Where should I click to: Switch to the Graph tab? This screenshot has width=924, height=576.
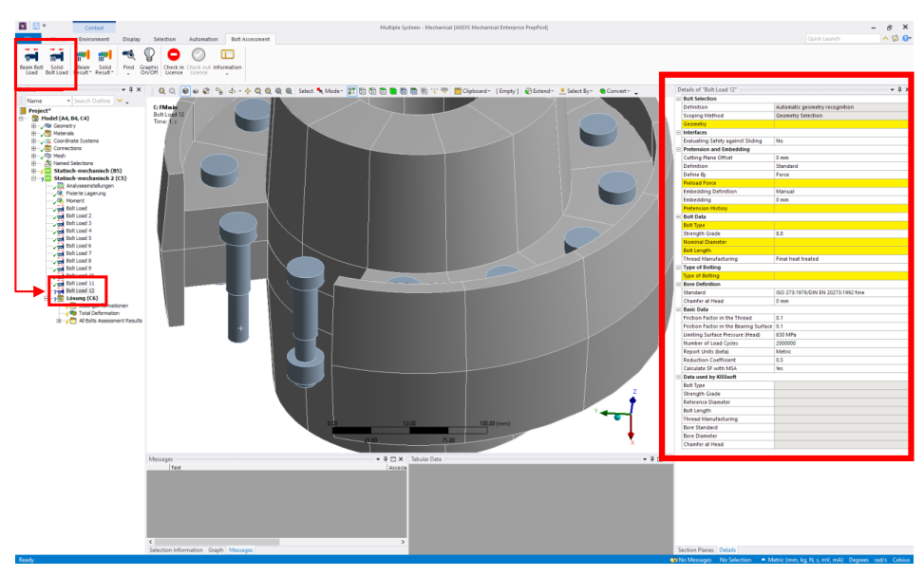point(216,549)
